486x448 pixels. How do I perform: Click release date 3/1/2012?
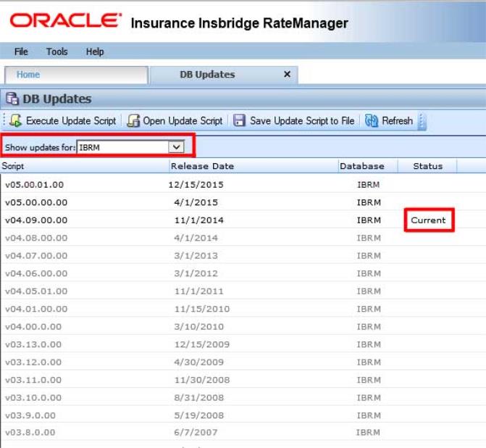tap(196, 273)
